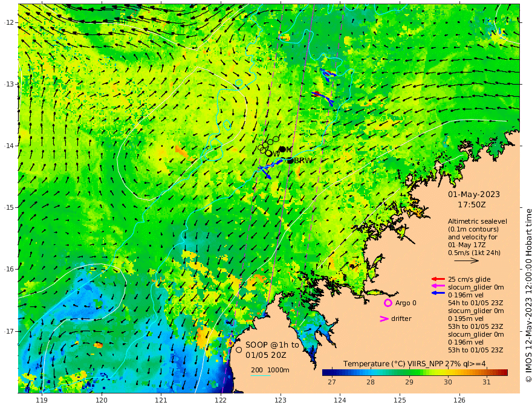The image size is (532, 411).
Task: Click the longitude axis label 120
Action: coord(102,400)
